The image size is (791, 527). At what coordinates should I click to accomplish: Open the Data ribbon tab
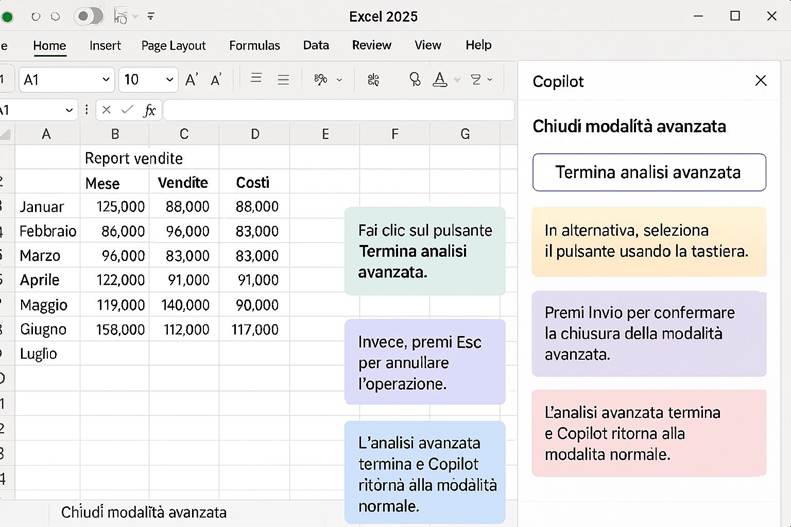point(316,45)
